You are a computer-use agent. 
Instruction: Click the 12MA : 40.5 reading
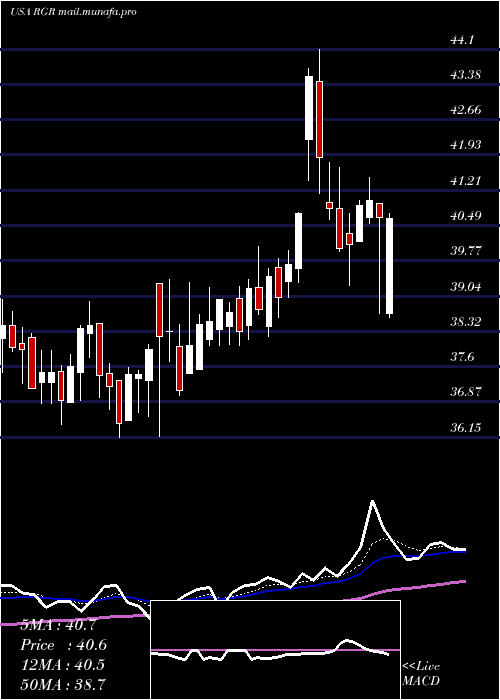(62, 664)
